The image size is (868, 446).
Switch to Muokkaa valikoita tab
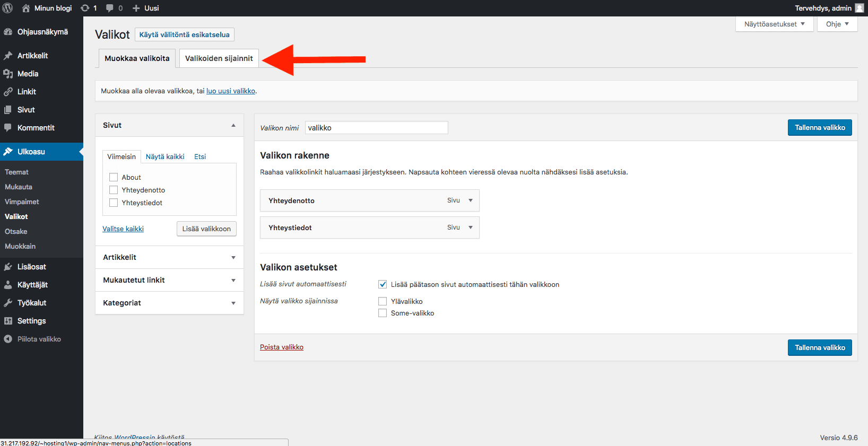[137, 58]
